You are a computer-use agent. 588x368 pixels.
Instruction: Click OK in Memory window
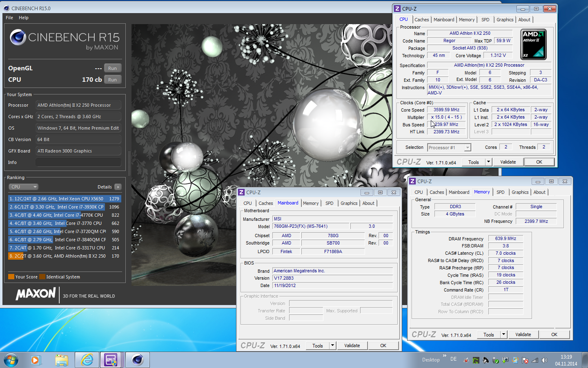(x=555, y=335)
